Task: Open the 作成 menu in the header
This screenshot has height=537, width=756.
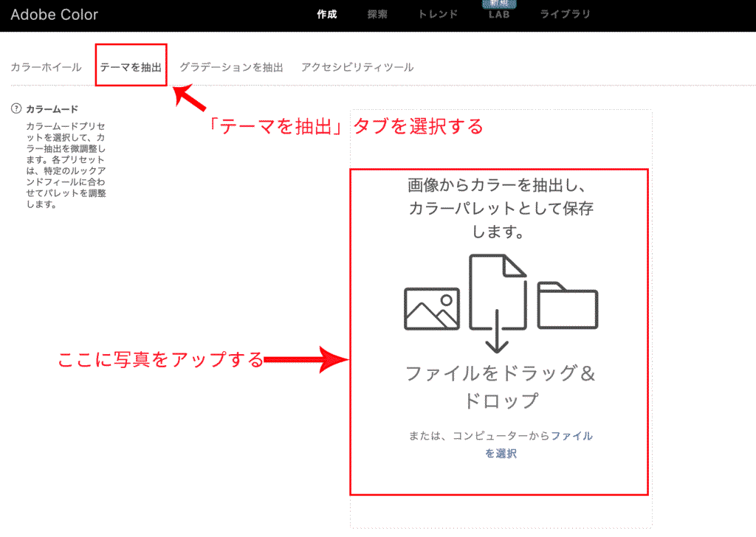Action: pos(326,15)
